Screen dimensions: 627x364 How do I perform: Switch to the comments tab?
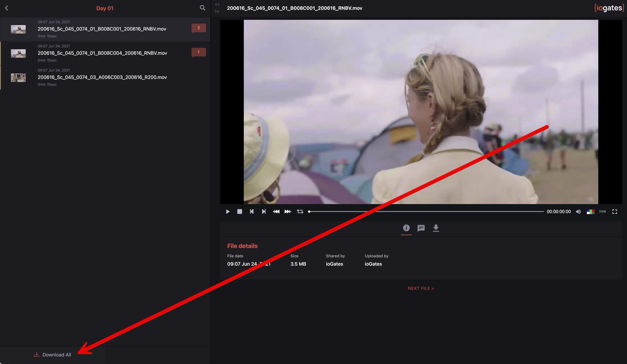click(x=421, y=228)
